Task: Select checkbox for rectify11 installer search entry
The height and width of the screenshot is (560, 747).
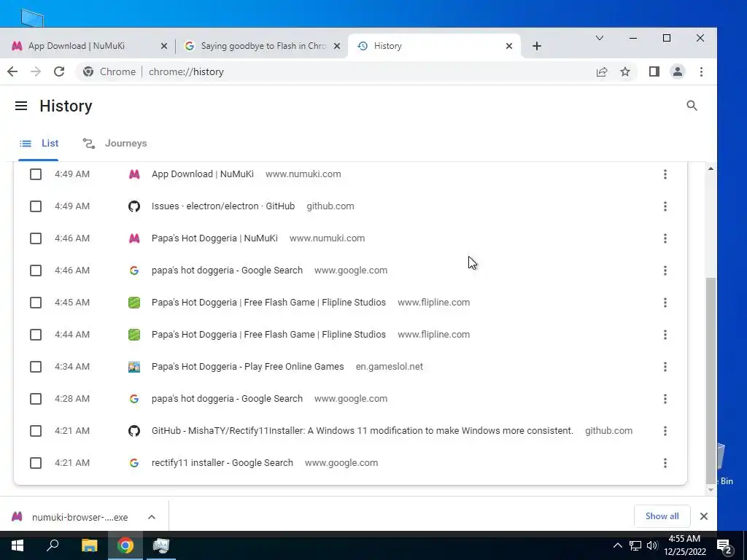Action: [36, 463]
